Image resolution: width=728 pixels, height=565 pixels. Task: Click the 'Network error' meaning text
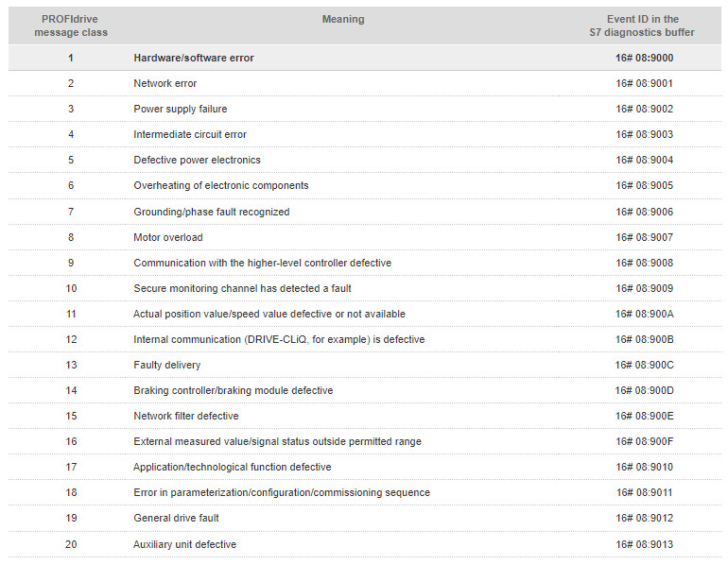(x=165, y=83)
